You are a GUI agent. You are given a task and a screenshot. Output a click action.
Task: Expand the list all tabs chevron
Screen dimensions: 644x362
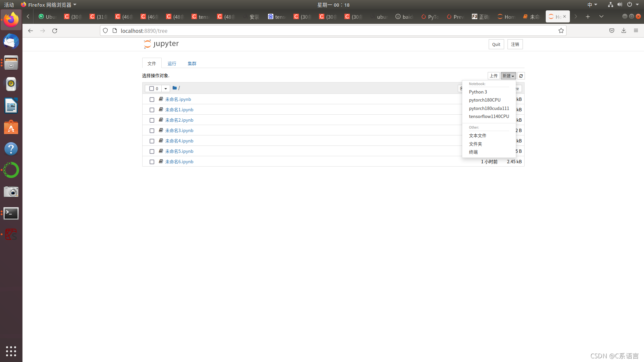601,17
